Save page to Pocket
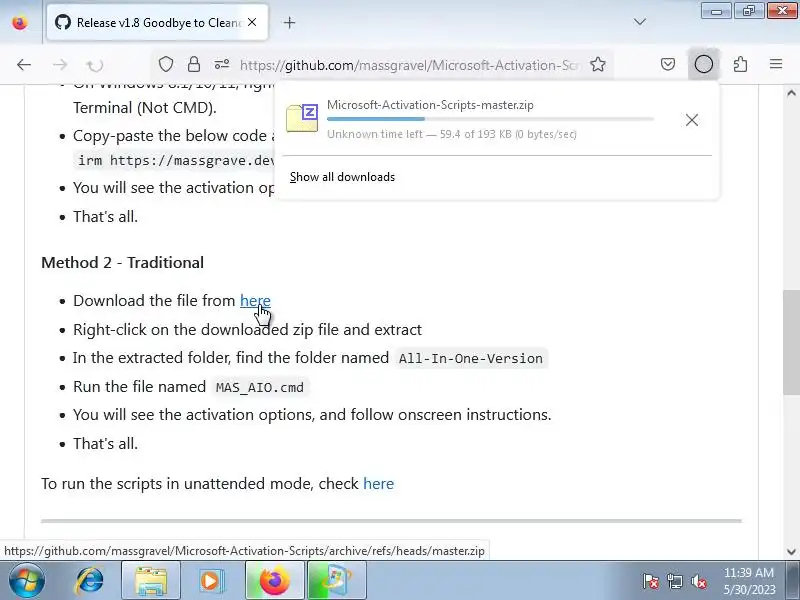 click(x=668, y=64)
